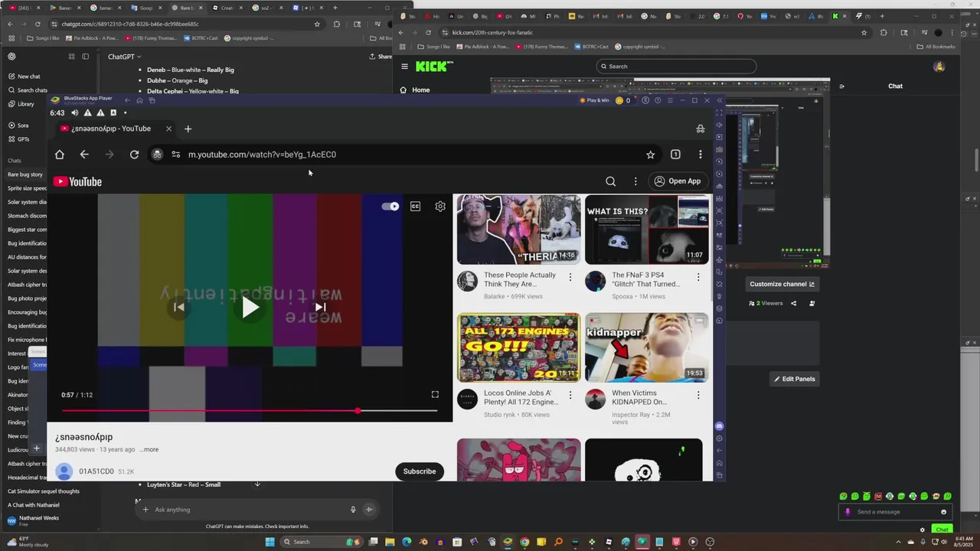
Task: Open 'These People Actually Think They Are' thumbnail
Action: point(518,230)
